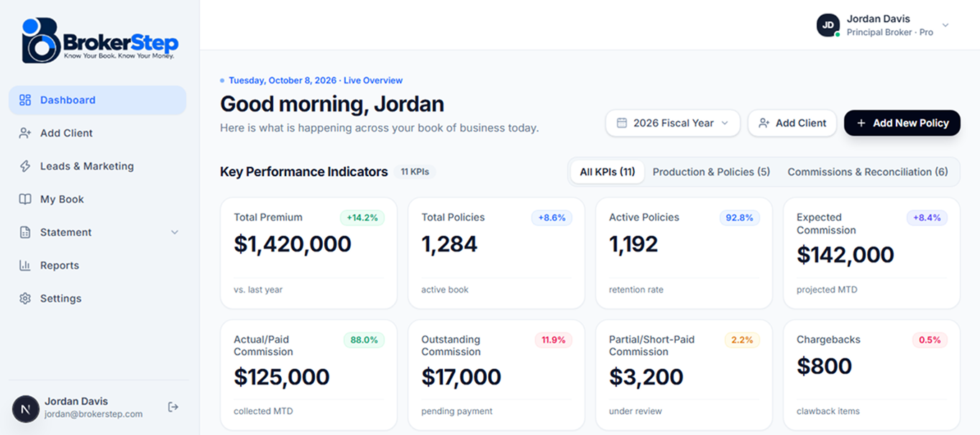This screenshot has width=980, height=435.
Task: Expand the Statement submenu chevron
Action: pos(174,232)
